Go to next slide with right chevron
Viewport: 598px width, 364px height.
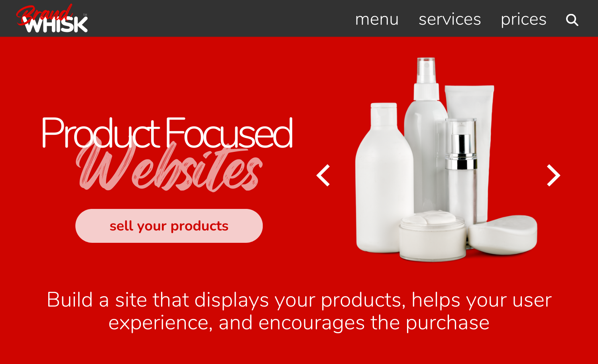[x=553, y=175]
